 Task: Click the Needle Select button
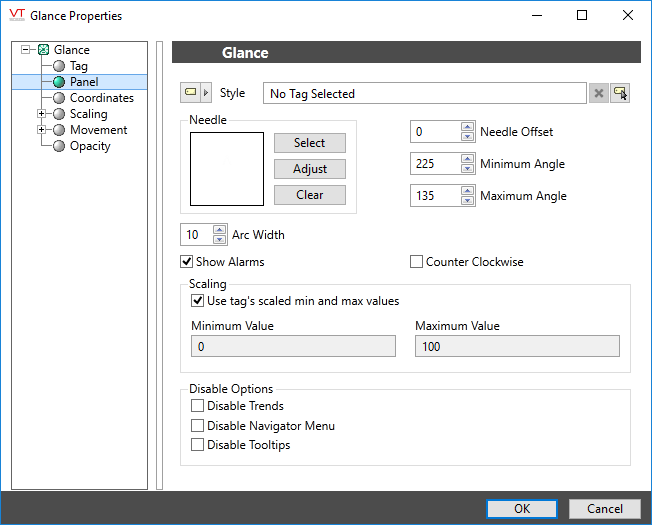pos(310,143)
